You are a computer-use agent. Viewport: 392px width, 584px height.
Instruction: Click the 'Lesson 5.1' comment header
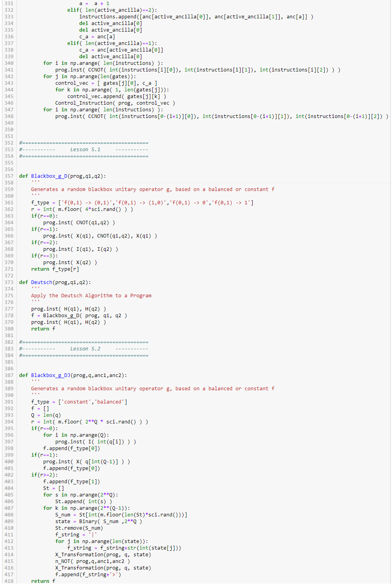pyautogui.click(x=85, y=150)
